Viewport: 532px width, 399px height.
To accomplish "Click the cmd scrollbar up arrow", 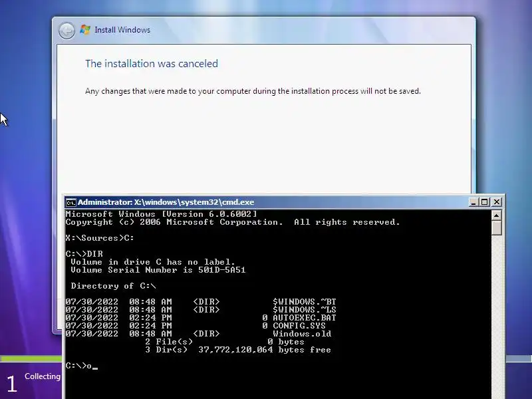I will click(x=496, y=215).
